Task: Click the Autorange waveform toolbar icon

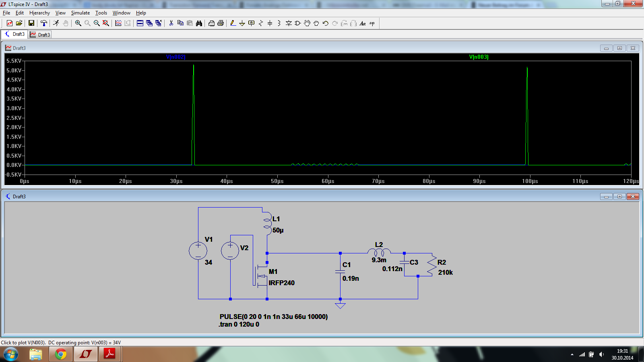Action: pyautogui.click(x=118, y=23)
